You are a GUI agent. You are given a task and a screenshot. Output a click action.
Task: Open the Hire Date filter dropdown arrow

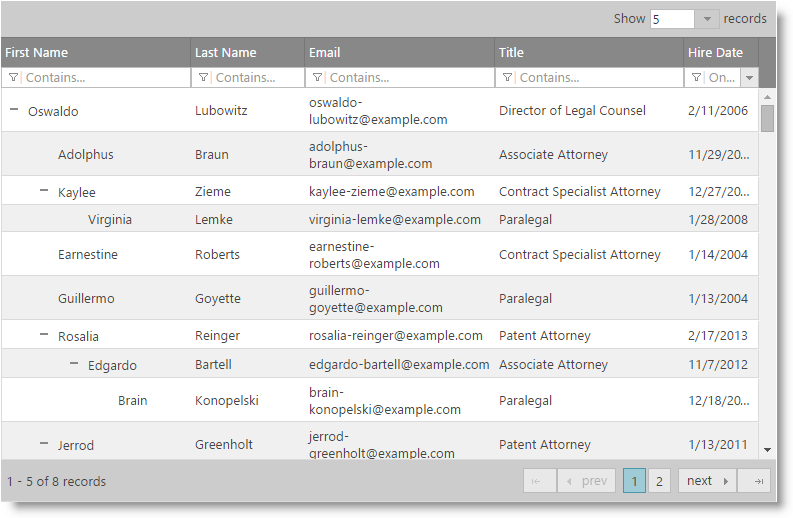click(x=749, y=78)
